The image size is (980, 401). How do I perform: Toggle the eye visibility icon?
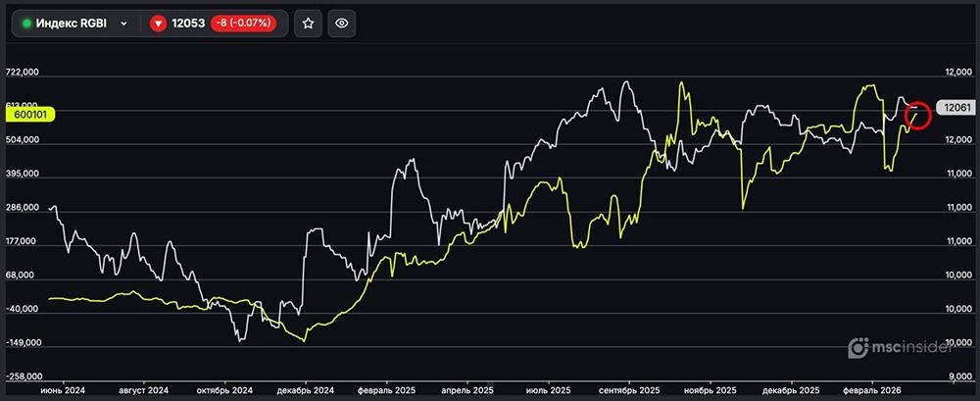[x=341, y=24]
